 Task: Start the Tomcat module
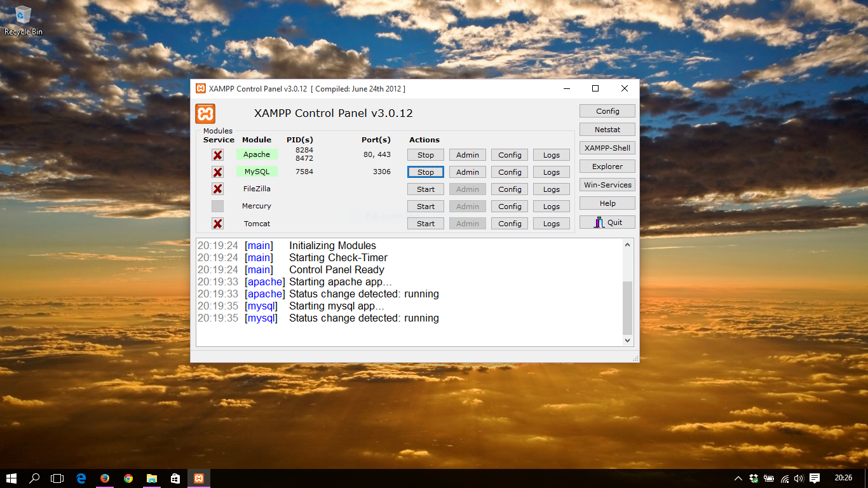tap(426, 224)
